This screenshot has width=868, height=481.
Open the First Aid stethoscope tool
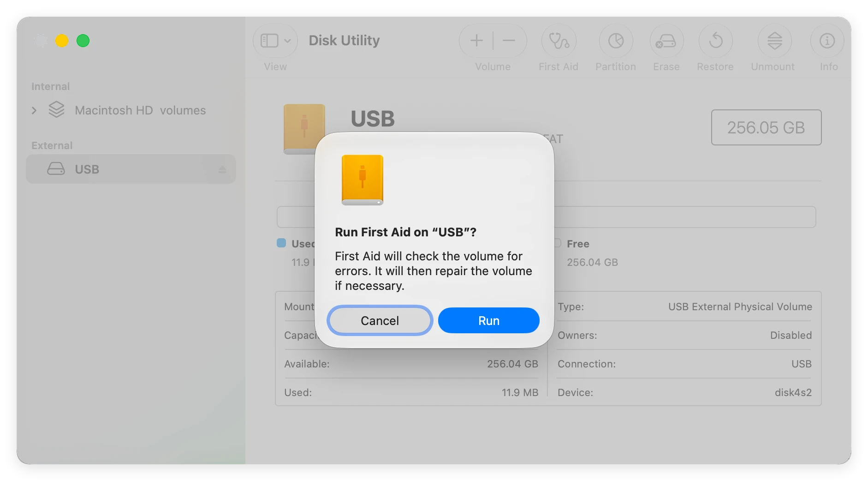pyautogui.click(x=559, y=41)
